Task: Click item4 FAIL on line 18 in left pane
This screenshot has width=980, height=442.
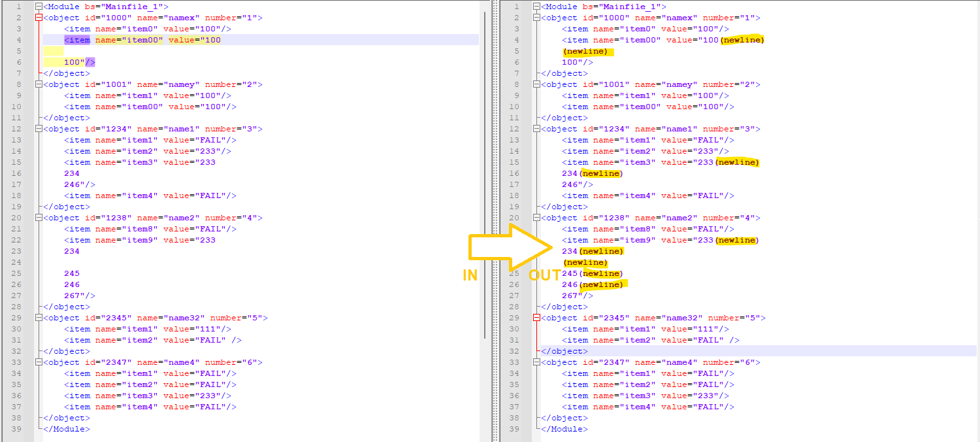Action: point(150,195)
